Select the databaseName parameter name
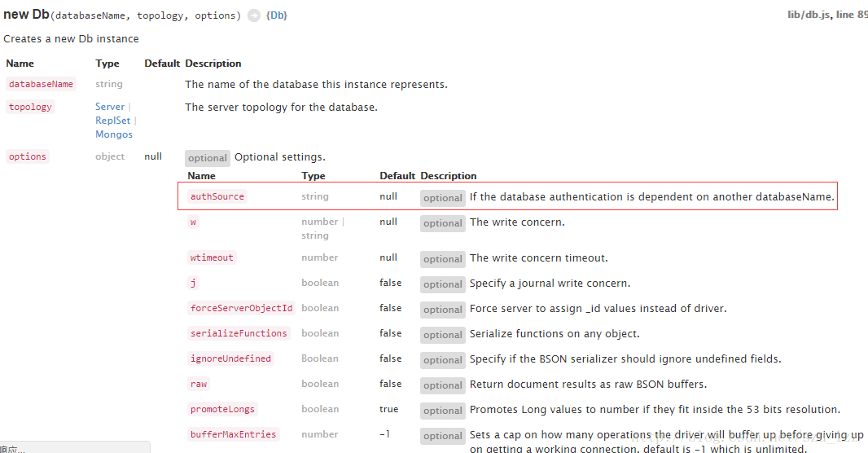The width and height of the screenshot is (868, 453). click(41, 84)
